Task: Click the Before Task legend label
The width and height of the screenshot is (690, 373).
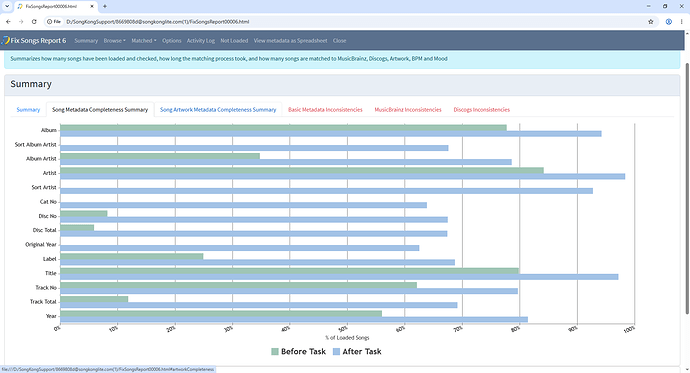Action: point(303,351)
